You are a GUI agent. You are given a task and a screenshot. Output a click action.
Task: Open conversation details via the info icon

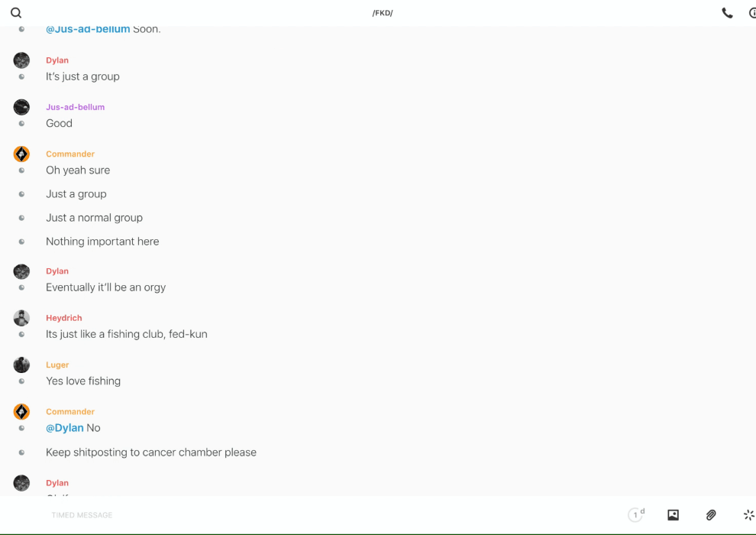pyautogui.click(x=752, y=13)
